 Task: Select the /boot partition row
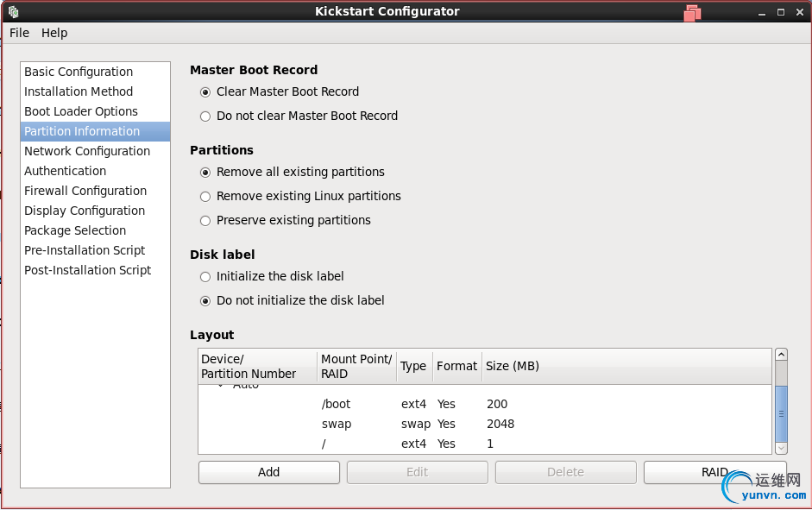(485, 404)
